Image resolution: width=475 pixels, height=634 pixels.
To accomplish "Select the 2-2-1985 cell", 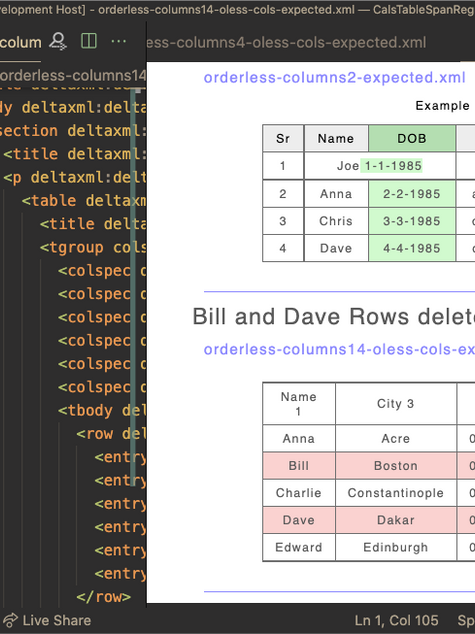I will 412,194.
